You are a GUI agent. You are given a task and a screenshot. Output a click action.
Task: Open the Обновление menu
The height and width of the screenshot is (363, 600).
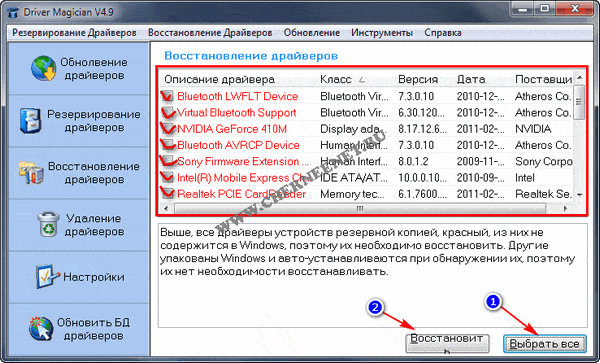[x=312, y=33]
